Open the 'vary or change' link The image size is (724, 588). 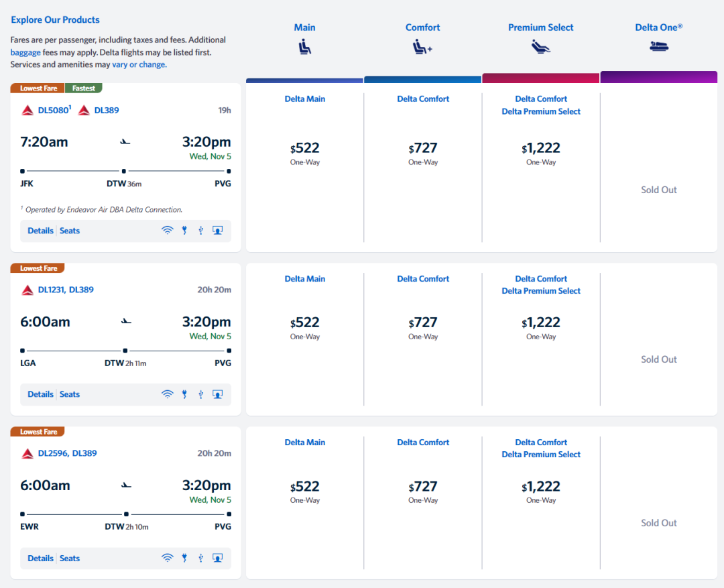(x=139, y=65)
